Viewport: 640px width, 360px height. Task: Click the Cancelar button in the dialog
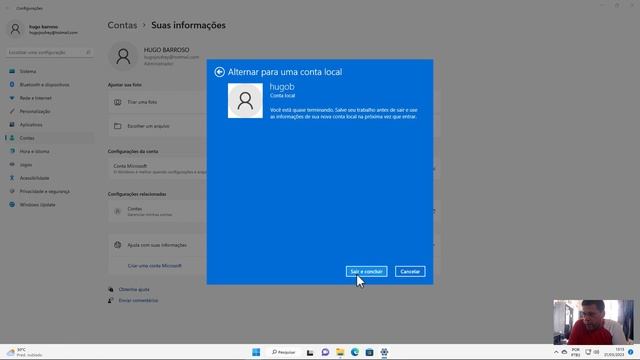410,271
